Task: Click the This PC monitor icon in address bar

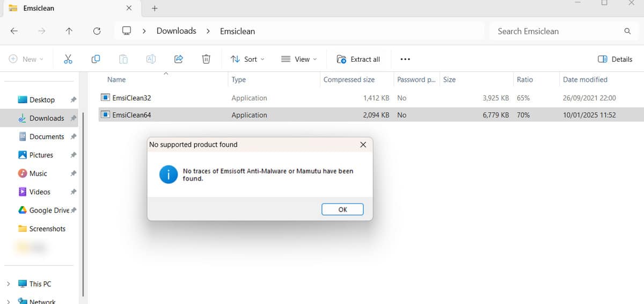Action: click(127, 31)
